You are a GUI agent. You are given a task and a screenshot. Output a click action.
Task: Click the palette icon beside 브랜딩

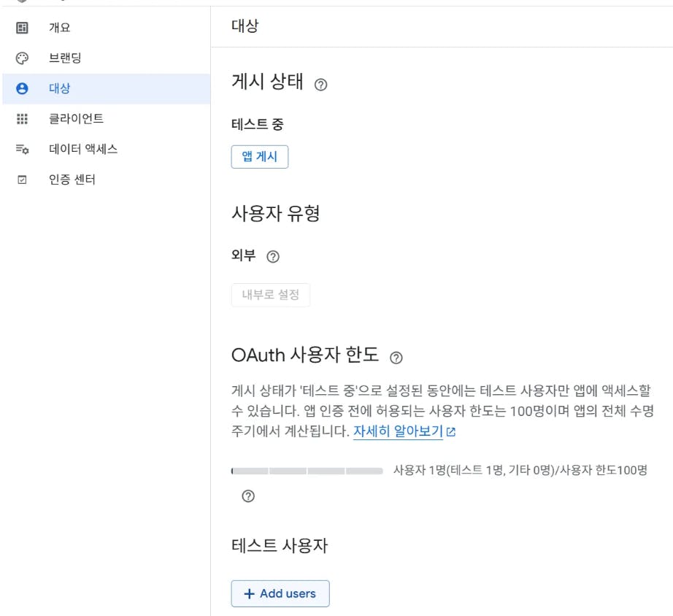pyautogui.click(x=22, y=58)
